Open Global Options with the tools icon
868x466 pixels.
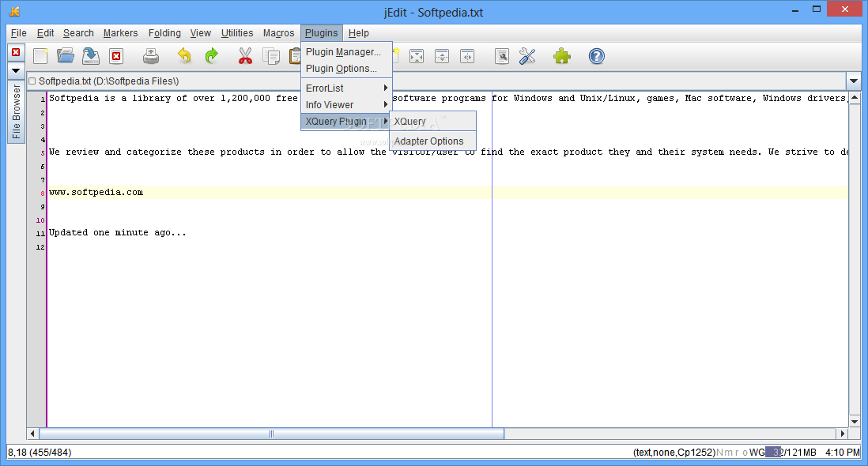[527, 56]
